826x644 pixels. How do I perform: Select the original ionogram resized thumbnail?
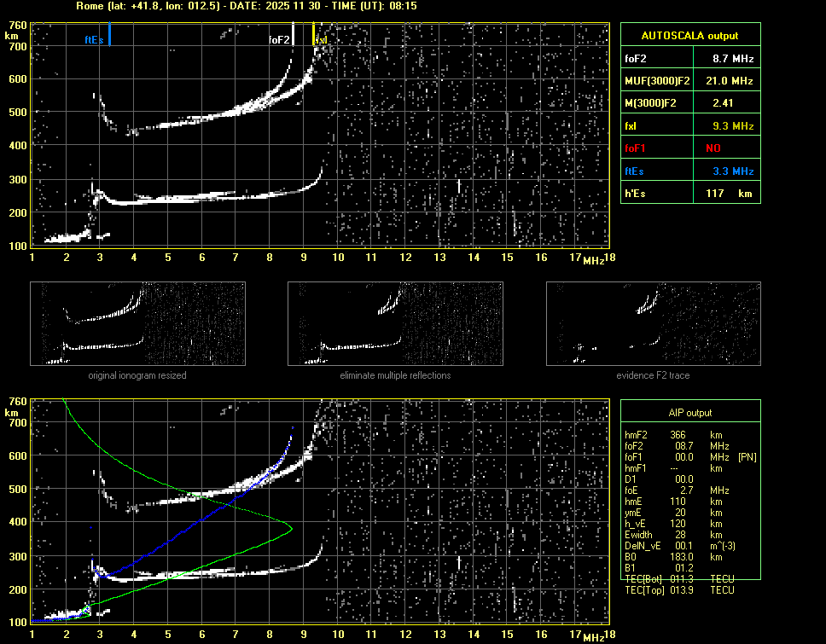137,325
